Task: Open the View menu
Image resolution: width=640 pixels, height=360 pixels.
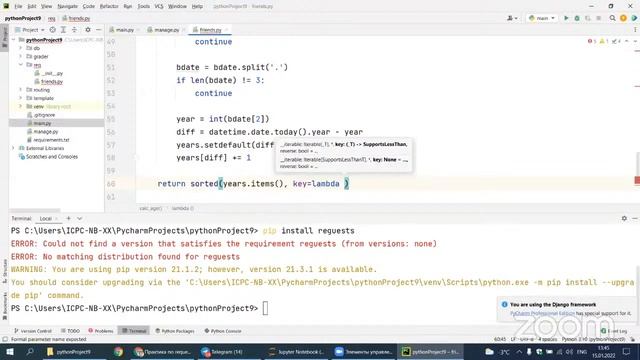Action: [x=47, y=6]
